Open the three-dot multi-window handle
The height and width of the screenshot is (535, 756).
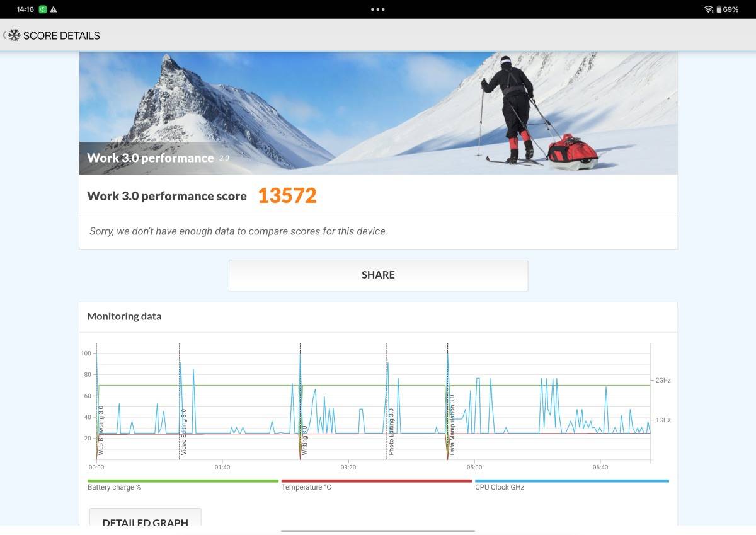377,9
